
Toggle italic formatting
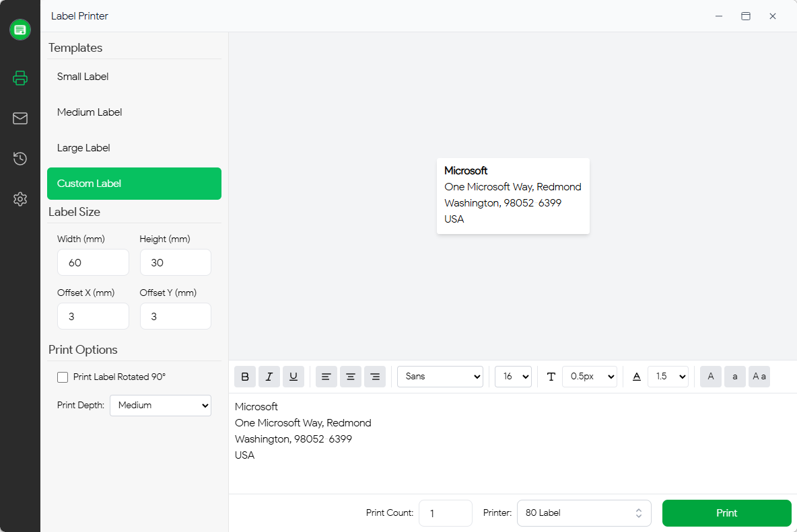(x=269, y=377)
